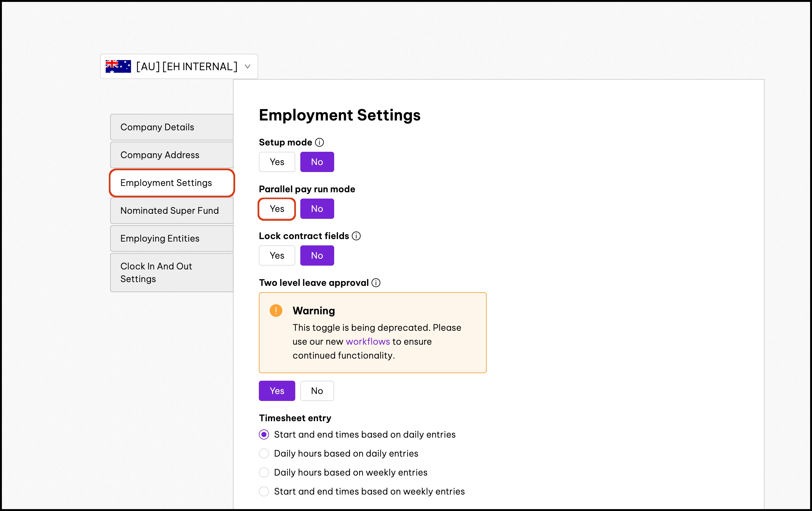Follow the workflows link in the warning
Screen dimensions: 812x511
(368, 342)
